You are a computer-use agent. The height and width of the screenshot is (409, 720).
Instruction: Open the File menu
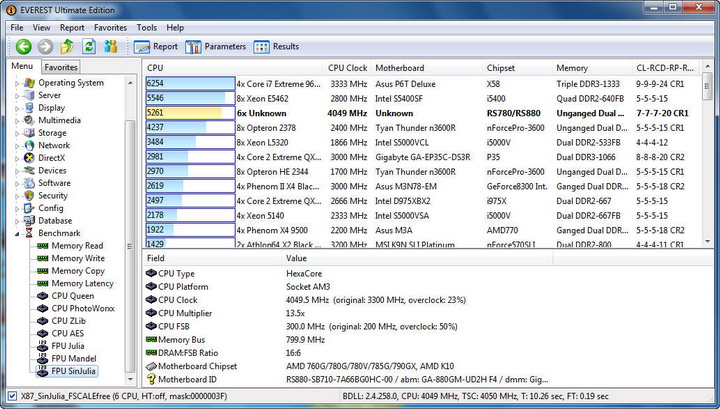pyautogui.click(x=17, y=28)
